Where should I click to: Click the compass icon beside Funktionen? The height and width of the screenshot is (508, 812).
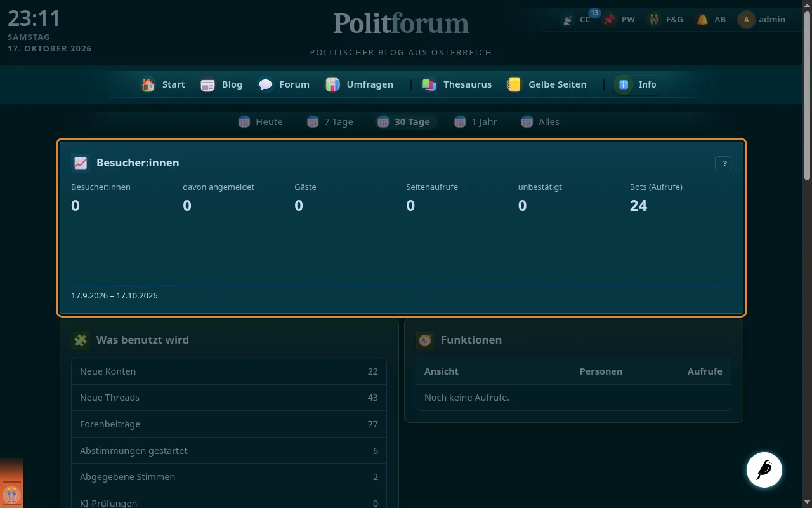[425, 340]
